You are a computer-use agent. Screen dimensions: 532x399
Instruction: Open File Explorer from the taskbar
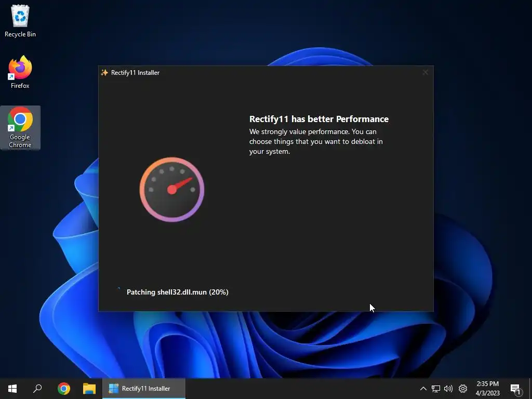[x=89, y=389]
